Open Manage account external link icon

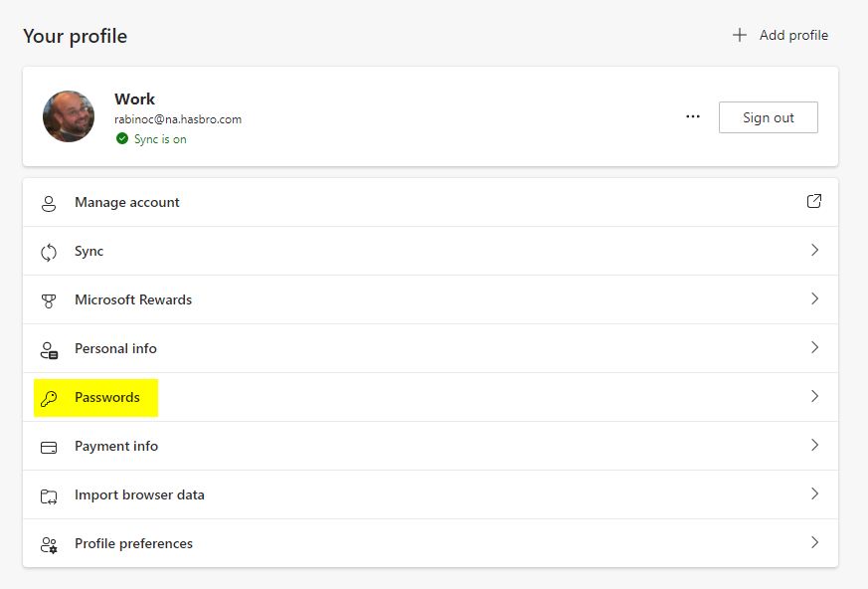point(814,202)
